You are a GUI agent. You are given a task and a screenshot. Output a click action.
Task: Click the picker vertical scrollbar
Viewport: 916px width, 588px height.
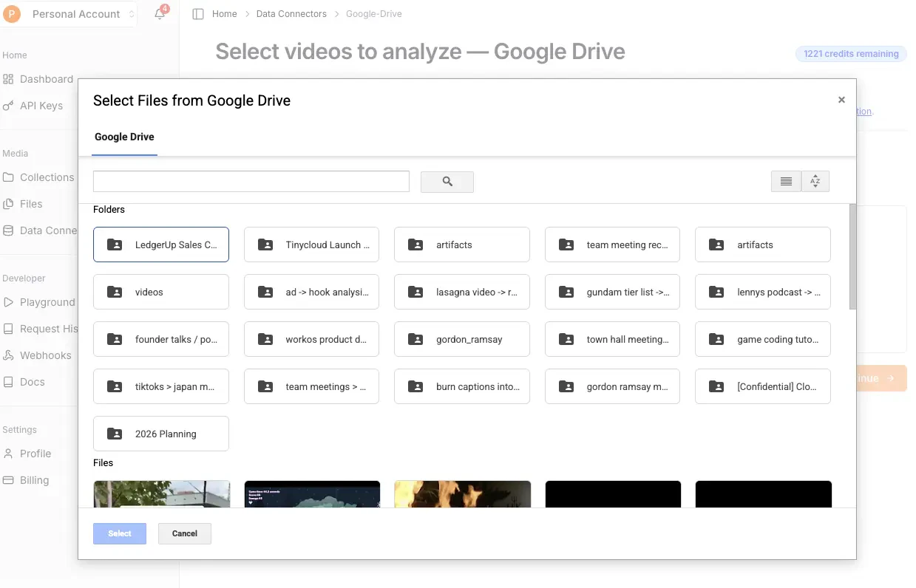[x=852, y=256]
